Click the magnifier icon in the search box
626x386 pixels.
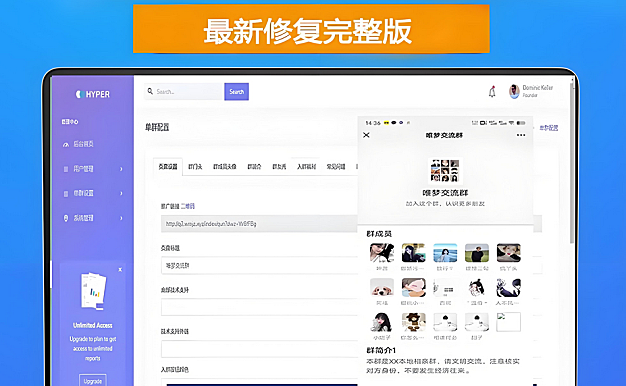tap(150, 91)
